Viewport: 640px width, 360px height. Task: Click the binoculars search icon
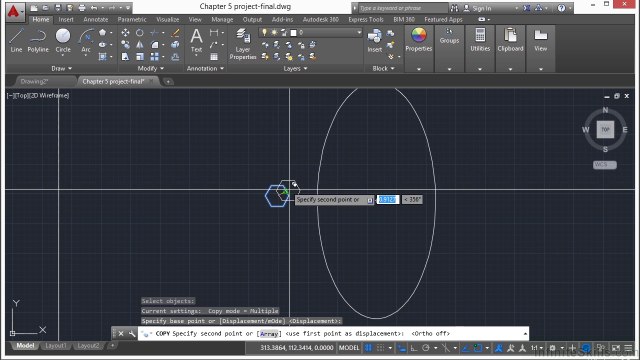pos(454,8)
